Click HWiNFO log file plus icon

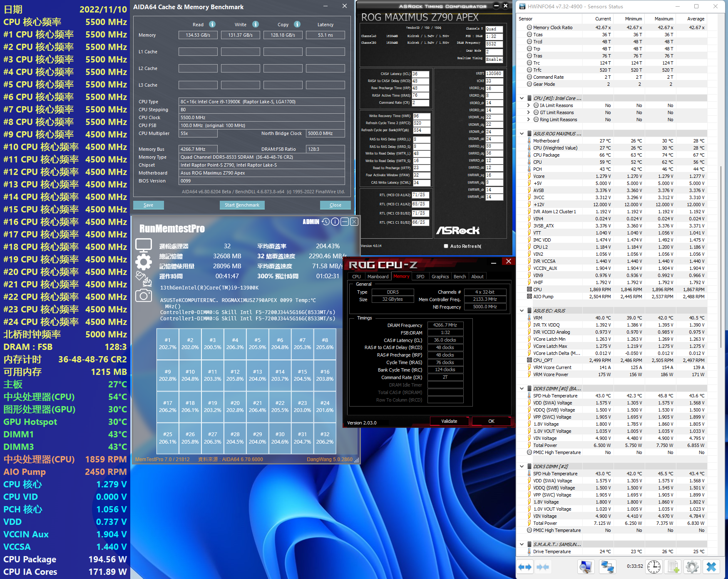pyautogui.click(x=673, y=567)
